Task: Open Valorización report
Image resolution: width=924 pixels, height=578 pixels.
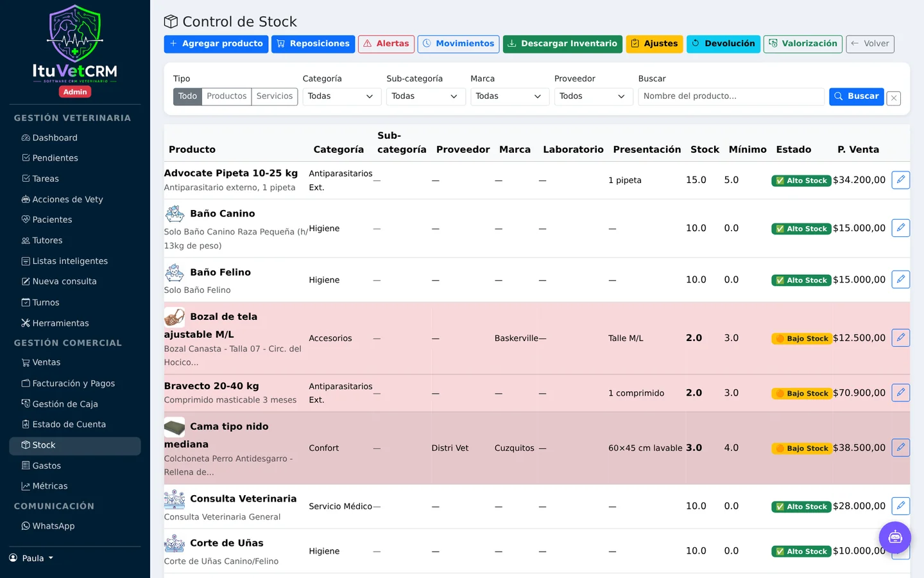Action: (x=803, y=44)
